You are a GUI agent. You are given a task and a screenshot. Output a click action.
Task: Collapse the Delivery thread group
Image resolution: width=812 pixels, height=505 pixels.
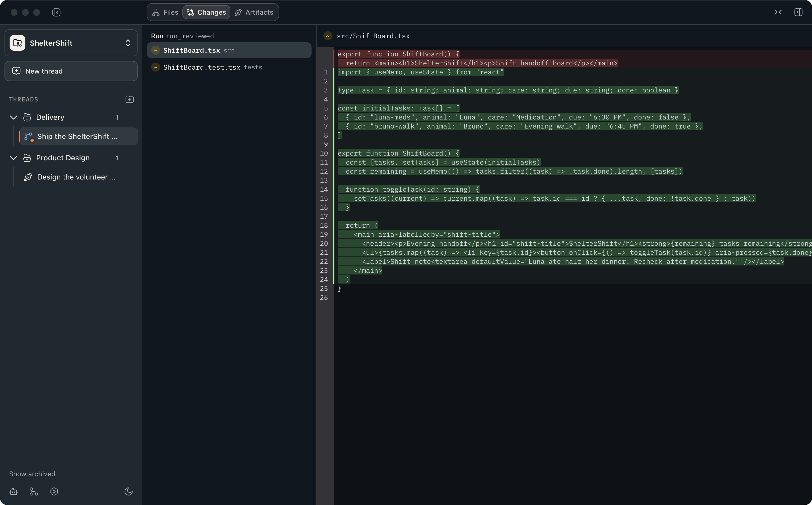(x=13, y=117)
